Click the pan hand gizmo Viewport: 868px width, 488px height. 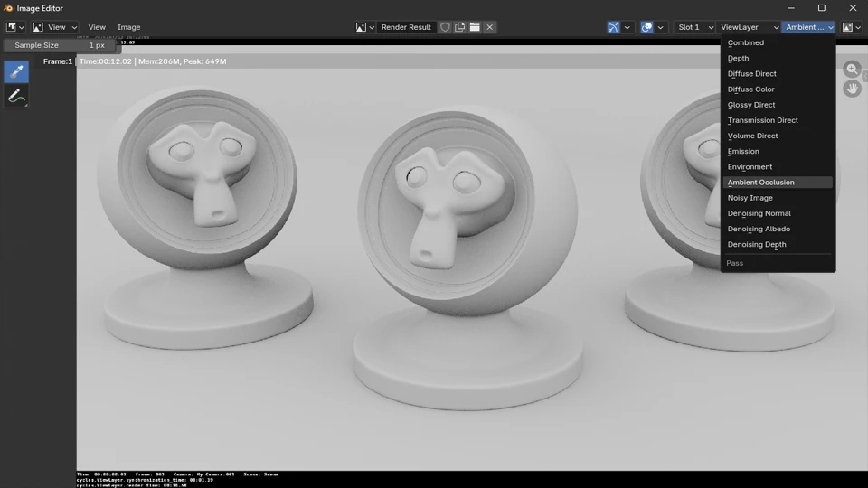pos(852,89)
